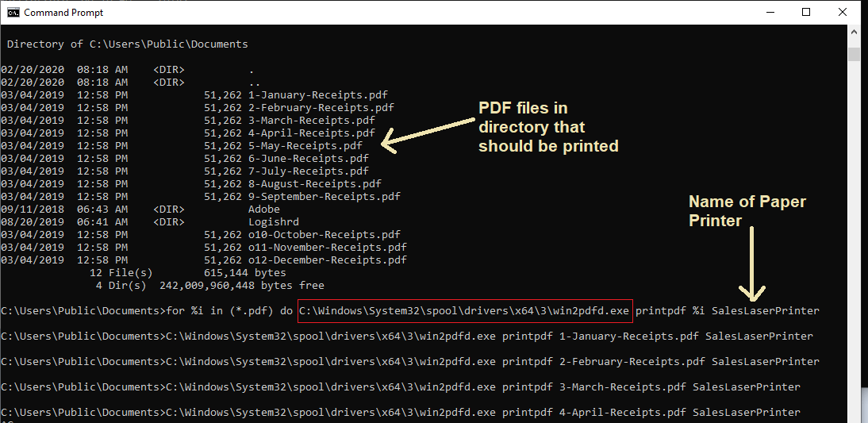Maximize the Command Prompt window
This screenshot has width=868, height=423.
(x=806, y=12)
